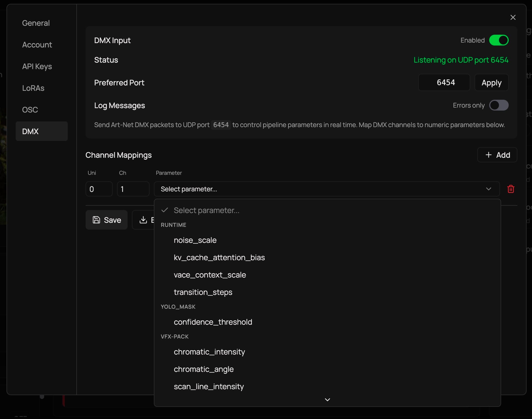Open the API Keys tab
This screenshot has height=419, width=532.
(x=37, y=66)
